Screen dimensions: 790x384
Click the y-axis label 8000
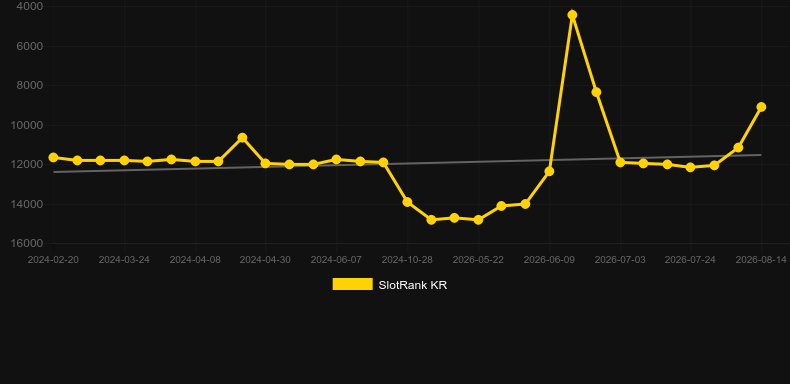pos(30,85)
